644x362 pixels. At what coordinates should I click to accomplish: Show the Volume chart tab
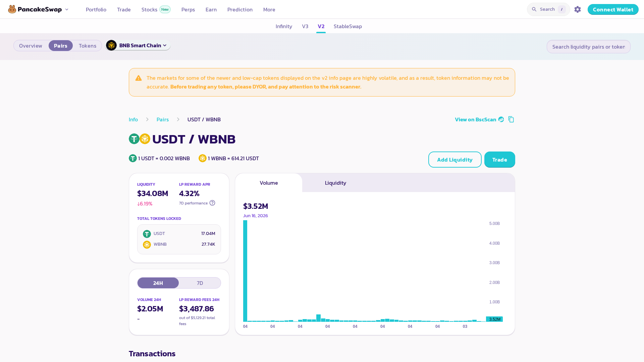pyautogui.click(x=269, y=183)
